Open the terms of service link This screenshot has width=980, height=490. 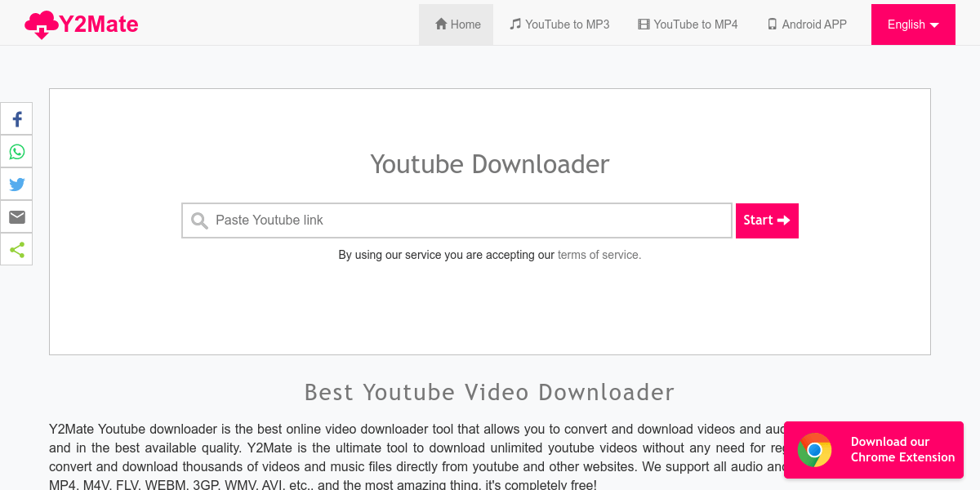pyautogui.click(x=599, y=255)
